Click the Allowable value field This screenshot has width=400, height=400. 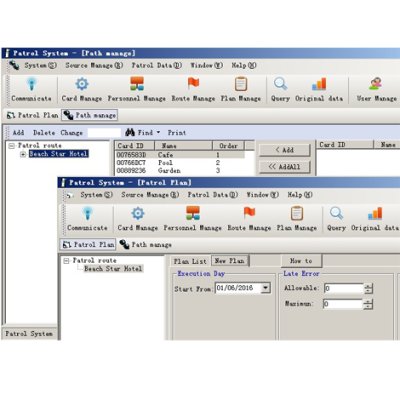343,288
